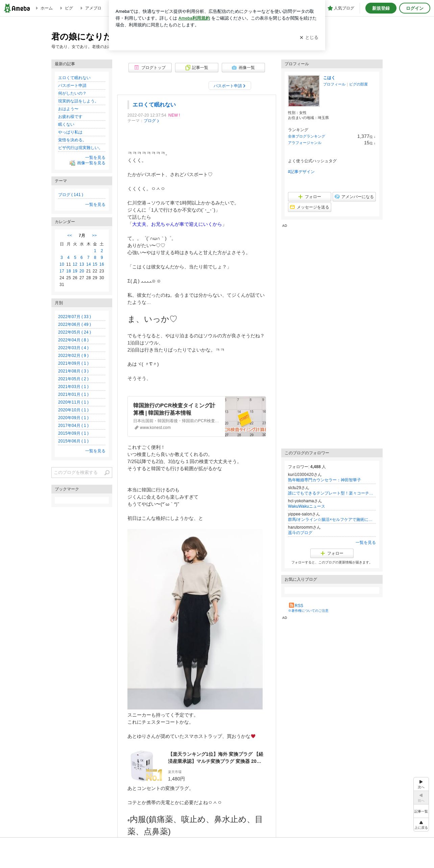Open 人気ブログ in the header
Image resolution: width=434 pixels, height=868 pixels.
341,8
